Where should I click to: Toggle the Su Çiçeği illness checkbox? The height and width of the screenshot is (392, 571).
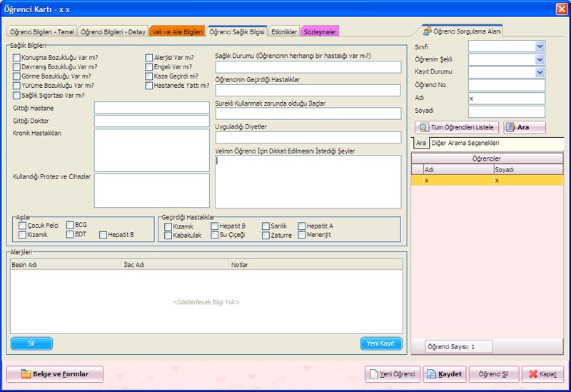click(x=214, y=235)
